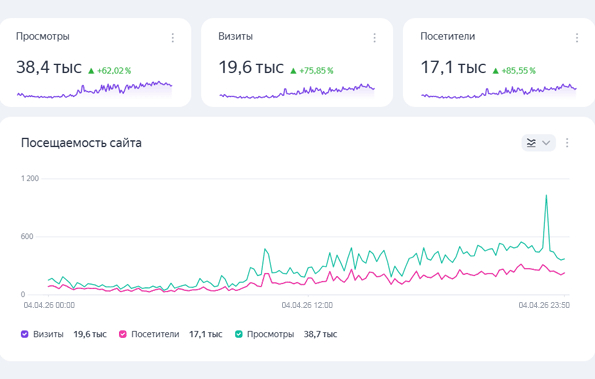Click the 04.04.26 00:00 axis label

[x=49, y=305]
